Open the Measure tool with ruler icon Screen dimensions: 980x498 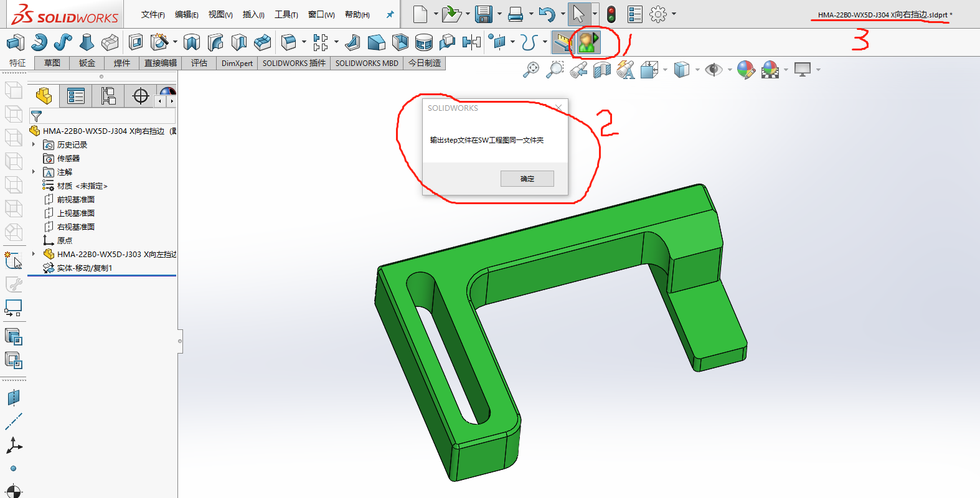pyautogui.click(x=562, y=42)
